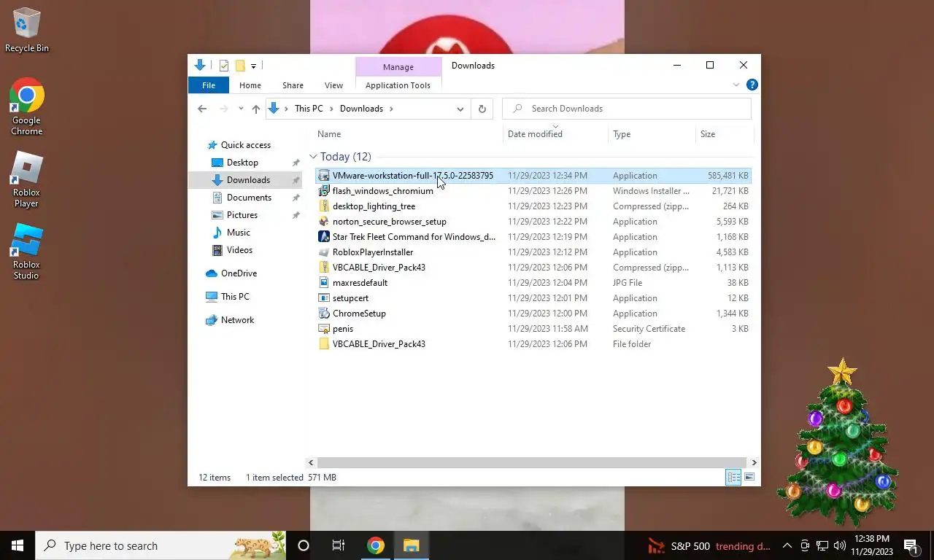Select the VMware-workstation-full installer file icon
The width and height of the screenshot is (934, 560).
click(x=324, y=176)
